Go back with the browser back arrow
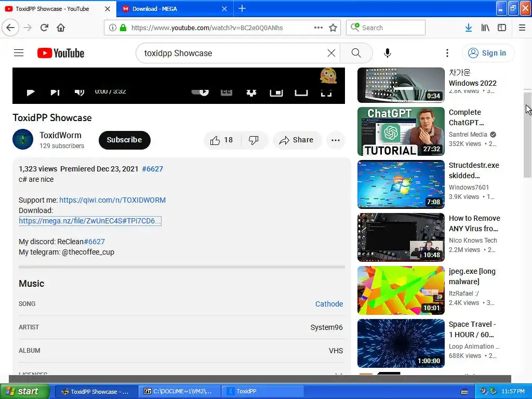 (10, 28)
